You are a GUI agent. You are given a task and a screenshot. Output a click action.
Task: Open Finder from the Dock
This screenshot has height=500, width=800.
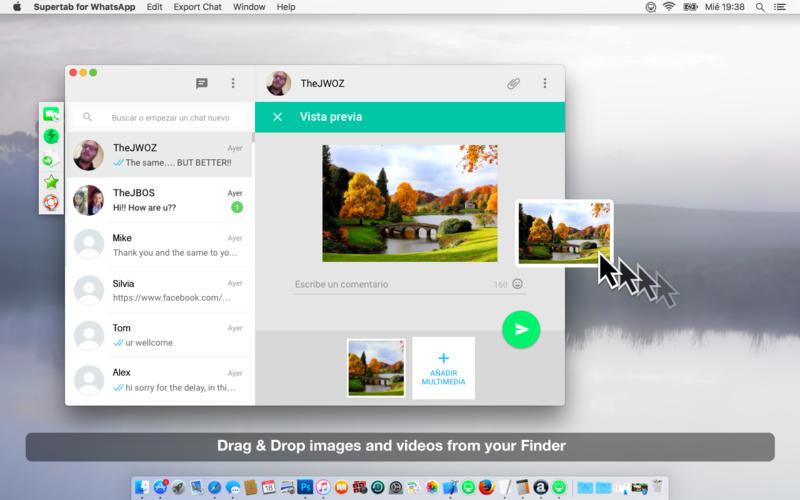click(x=142, y=487)
